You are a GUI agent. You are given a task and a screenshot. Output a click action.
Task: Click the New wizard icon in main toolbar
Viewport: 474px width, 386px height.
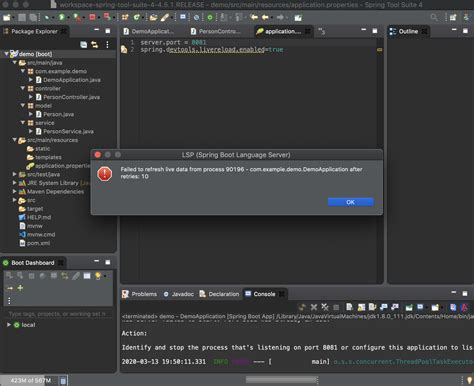tap(6, 17)
